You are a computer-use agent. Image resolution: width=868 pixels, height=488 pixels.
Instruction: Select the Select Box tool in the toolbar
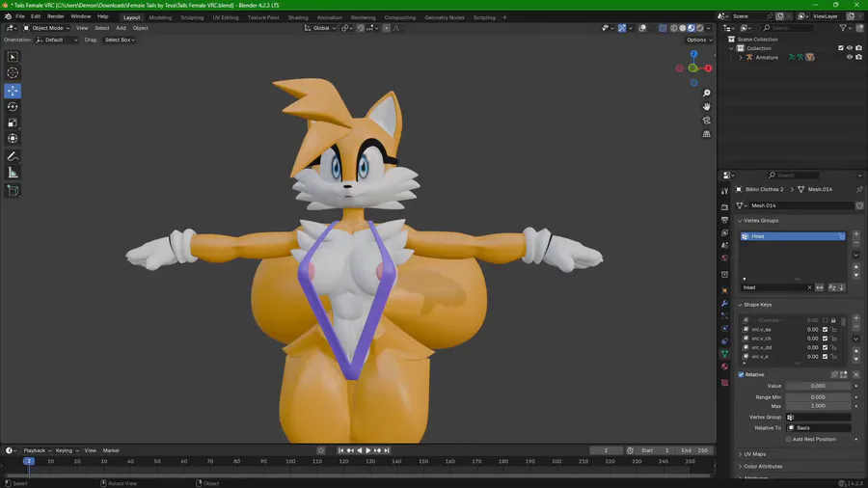(x=13, y=57)
